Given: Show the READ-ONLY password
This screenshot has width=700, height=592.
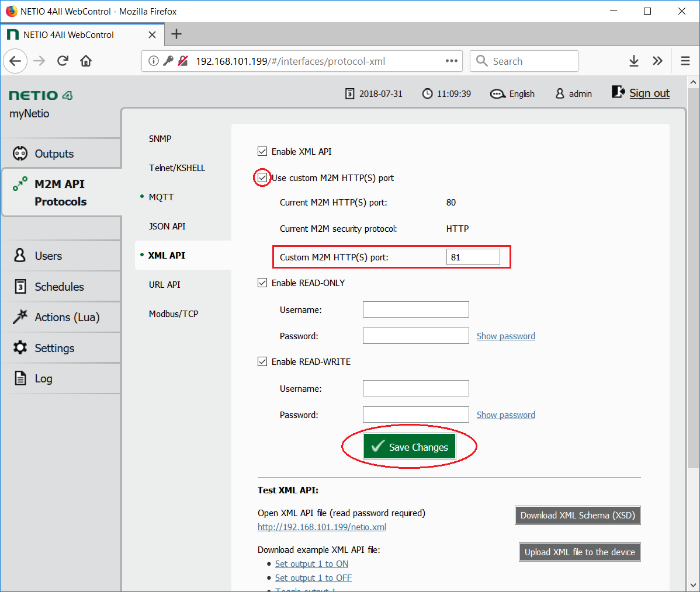Looking at the screenshot, I should tap(506, 336).
